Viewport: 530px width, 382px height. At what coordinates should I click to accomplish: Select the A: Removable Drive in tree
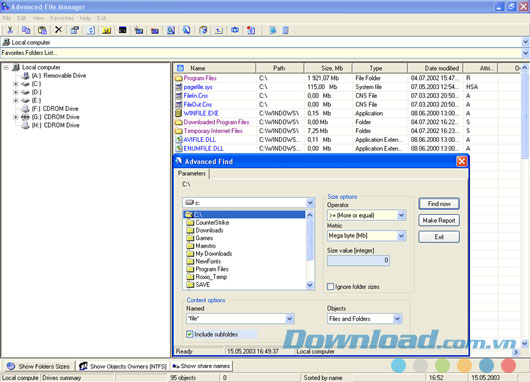click(58, 75)
